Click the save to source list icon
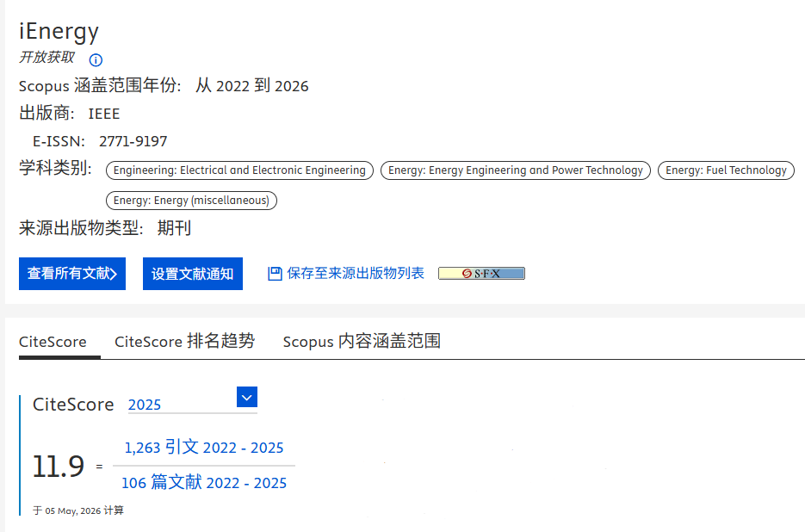805x532 pixels. (275, 274)
